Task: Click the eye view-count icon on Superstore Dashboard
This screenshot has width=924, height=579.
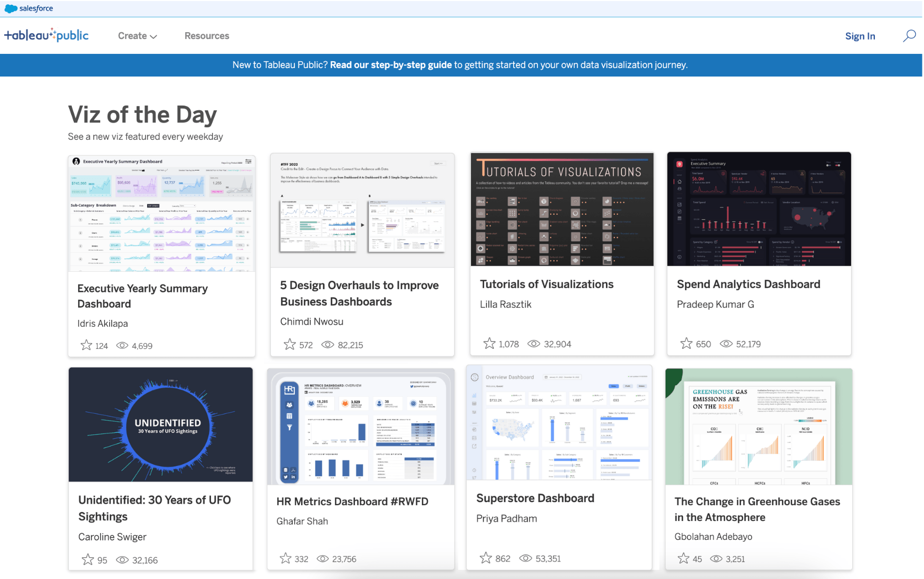Action: (526, 558)
